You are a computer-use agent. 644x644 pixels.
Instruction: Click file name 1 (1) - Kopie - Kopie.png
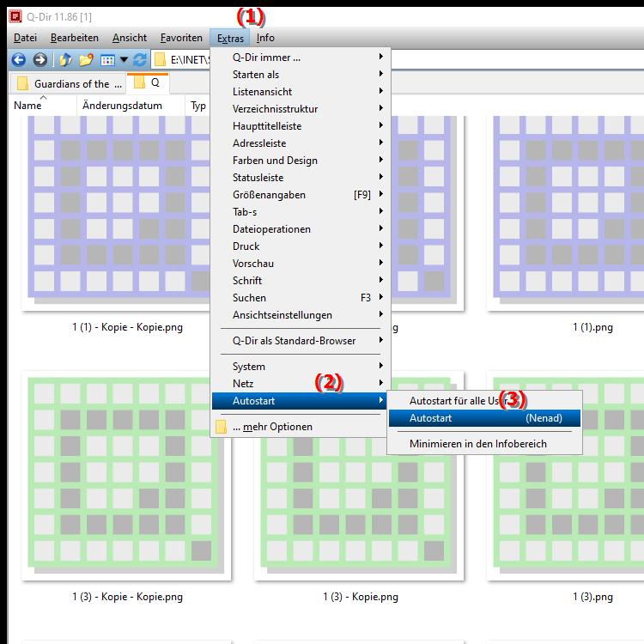point(127,327)
